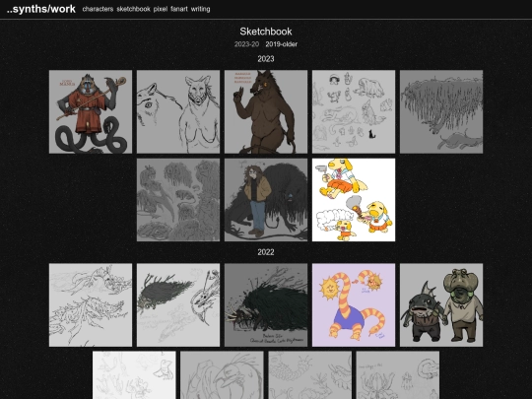Switch to 2019-older sketchbook range

click(281, 44)
